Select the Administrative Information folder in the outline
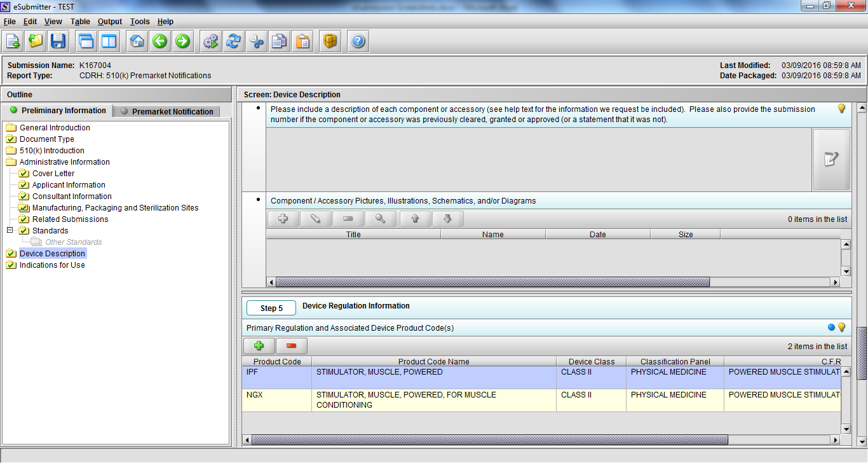 point(64,162)
